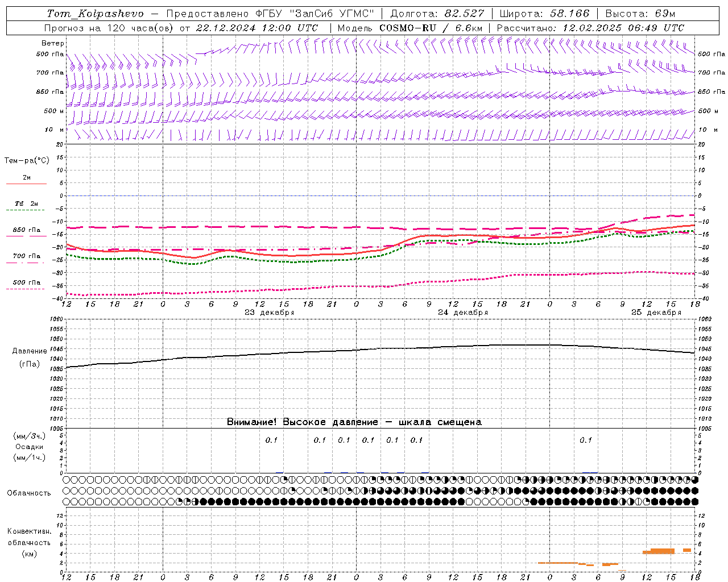This screenshot has height=582, width=728.
Task: Click the Конвективн. convective cloud label
Action: tap(29, 531)
